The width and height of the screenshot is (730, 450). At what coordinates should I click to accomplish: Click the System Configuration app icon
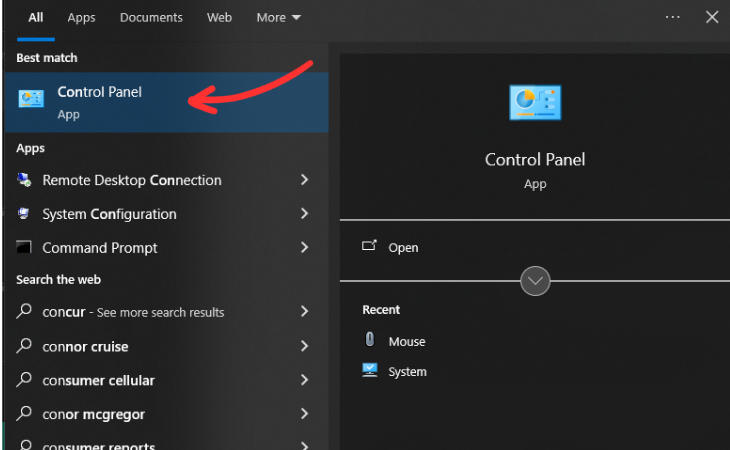click(24, 214)
